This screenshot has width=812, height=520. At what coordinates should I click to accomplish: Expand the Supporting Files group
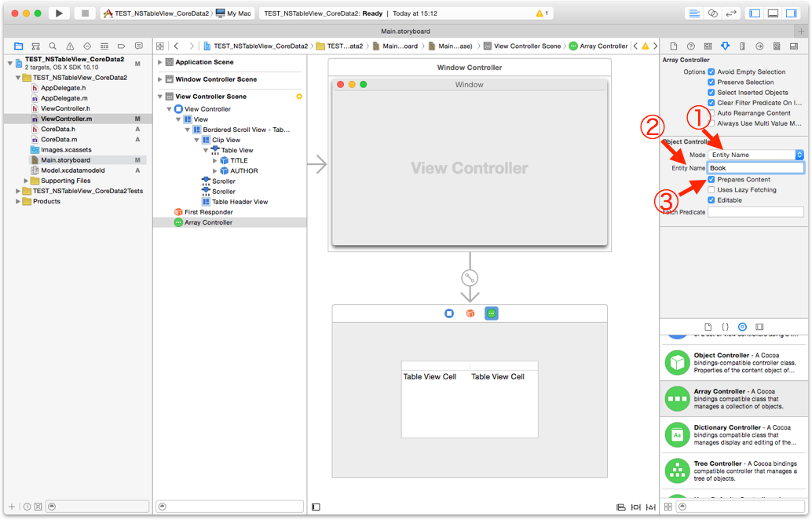pos(26,181)
